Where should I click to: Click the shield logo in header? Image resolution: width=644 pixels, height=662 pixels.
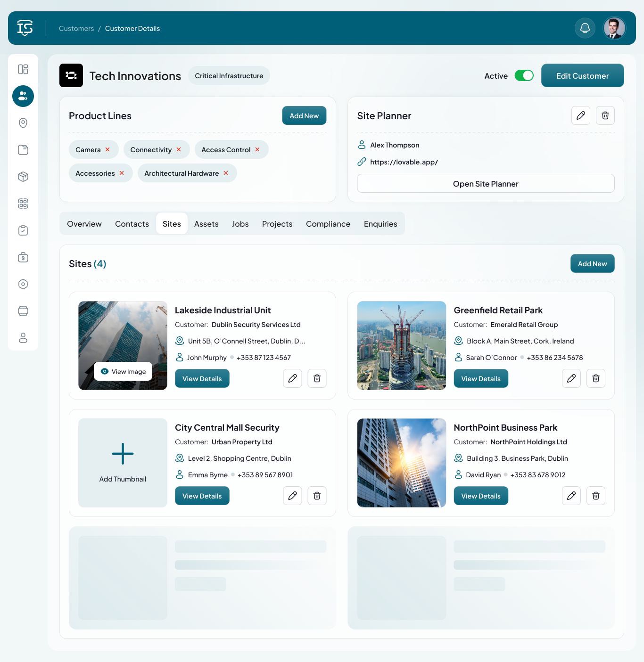point(25,28)
